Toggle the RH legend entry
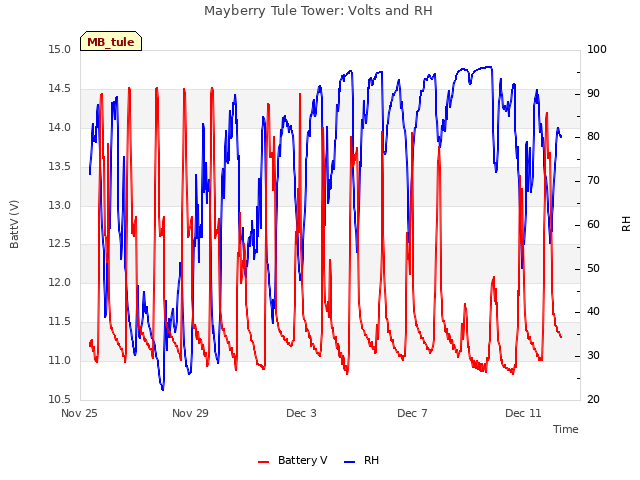This screenshot has height=480, width=640. pyautogui.click(x=361, y=460)
